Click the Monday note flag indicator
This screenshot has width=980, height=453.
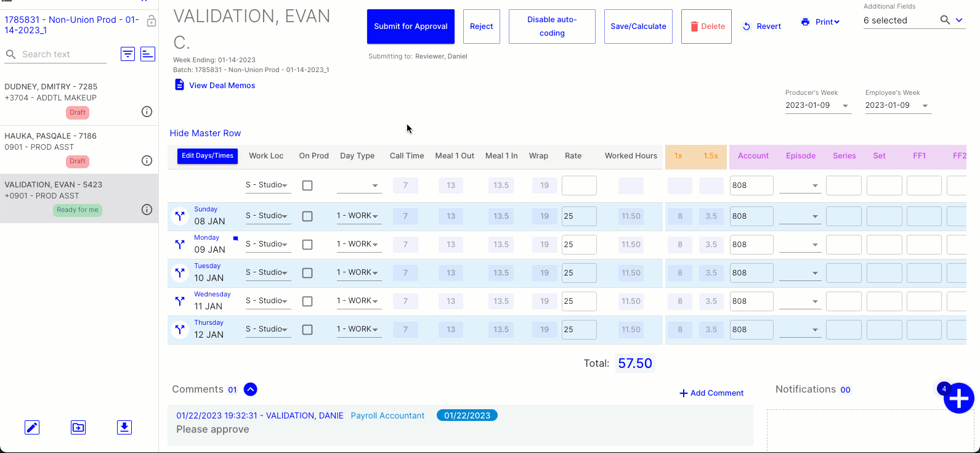[235, 238]
